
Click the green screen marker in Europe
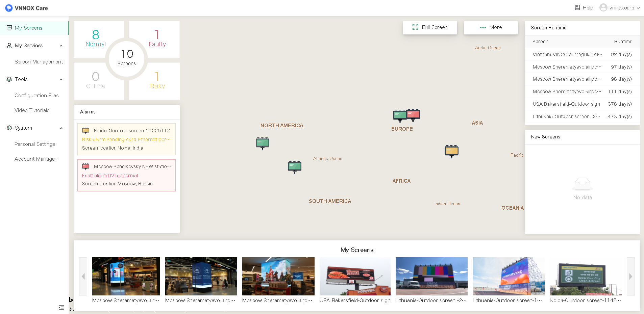[399, 115]
